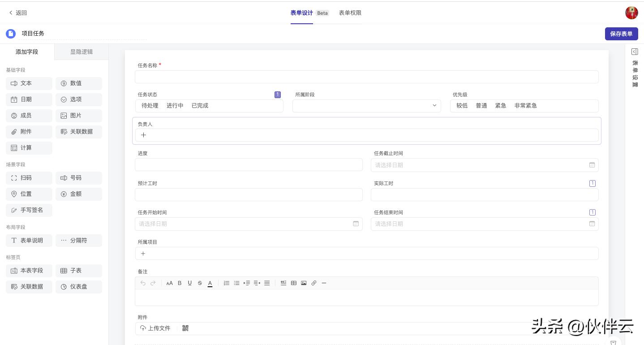Image resolution: width=644 pixels, height=345 pixels.
Task: Open the 任务截止时间 date picker
Action: point(592,165)
